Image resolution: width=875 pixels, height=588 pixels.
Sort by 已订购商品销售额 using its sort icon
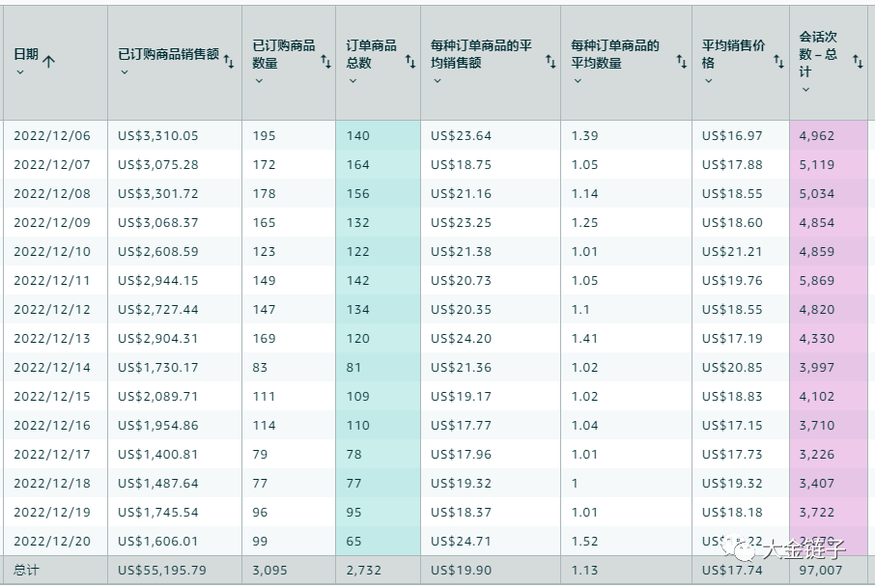[x=229, y=62]
